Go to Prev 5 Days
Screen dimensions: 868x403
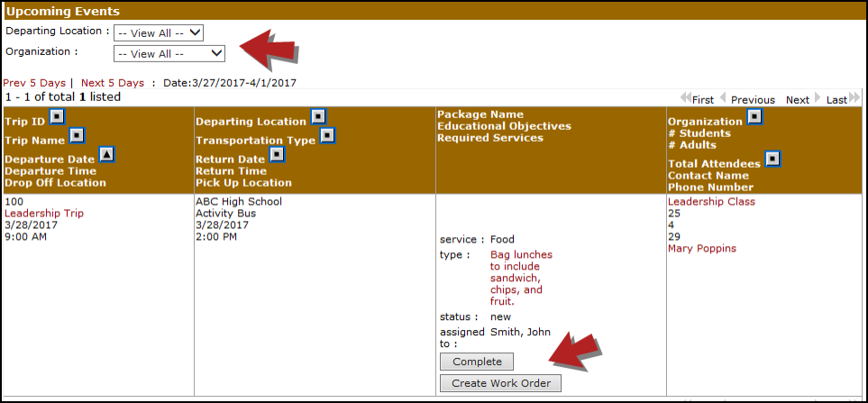point(34,83)
